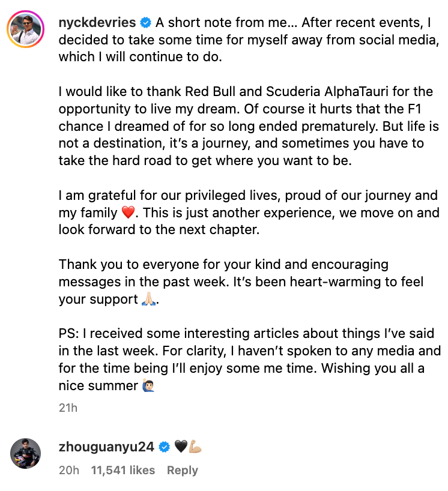Open zhouguanyu24 profile avatar
Screen dimensions: 448x491
click(x=26, y=453)
